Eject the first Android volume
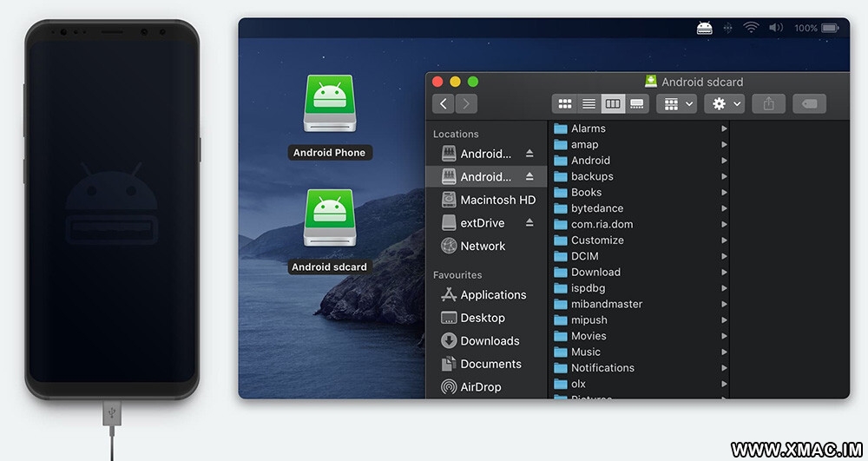This screenshot has height=461, width=868. pyautogui.click(x=529, y=154)
